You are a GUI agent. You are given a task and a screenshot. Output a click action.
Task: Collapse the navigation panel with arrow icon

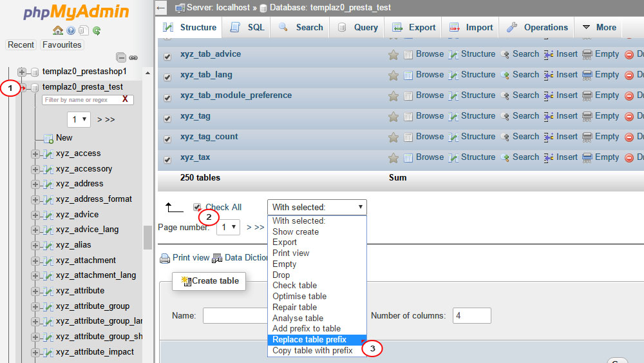click(x=162, y=8)
